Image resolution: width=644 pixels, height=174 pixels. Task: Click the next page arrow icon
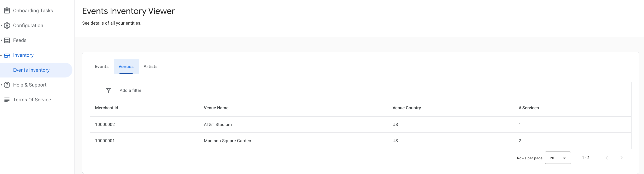pyautogui.click(x=622, y=158)
